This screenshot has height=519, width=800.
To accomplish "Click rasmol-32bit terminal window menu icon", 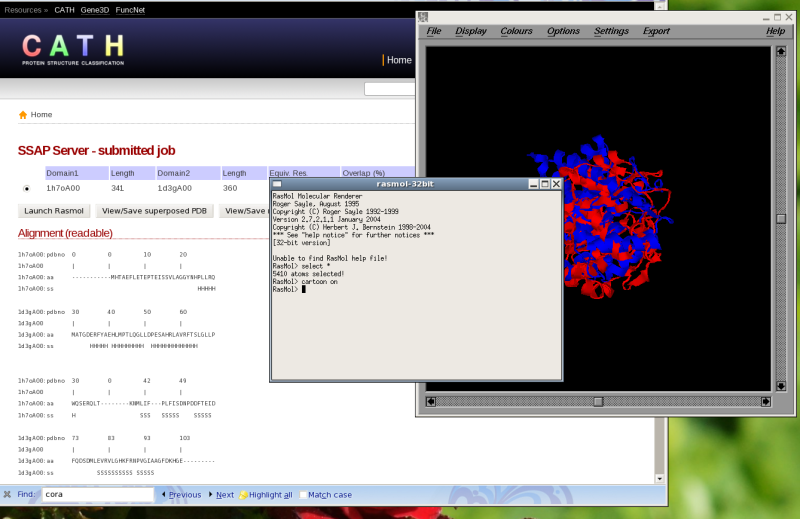I will (278, 184).
